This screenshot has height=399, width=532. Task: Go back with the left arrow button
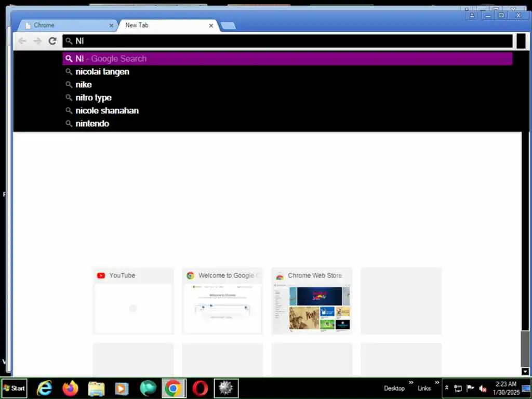click(x=22, y=41)
